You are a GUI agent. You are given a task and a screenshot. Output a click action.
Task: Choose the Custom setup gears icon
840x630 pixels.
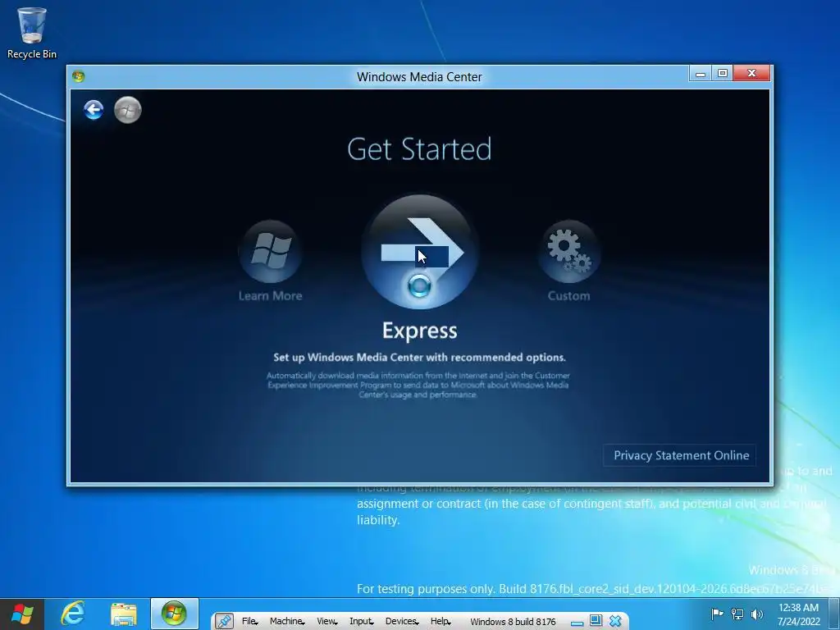pyautogui.click(x=569, y=251)
